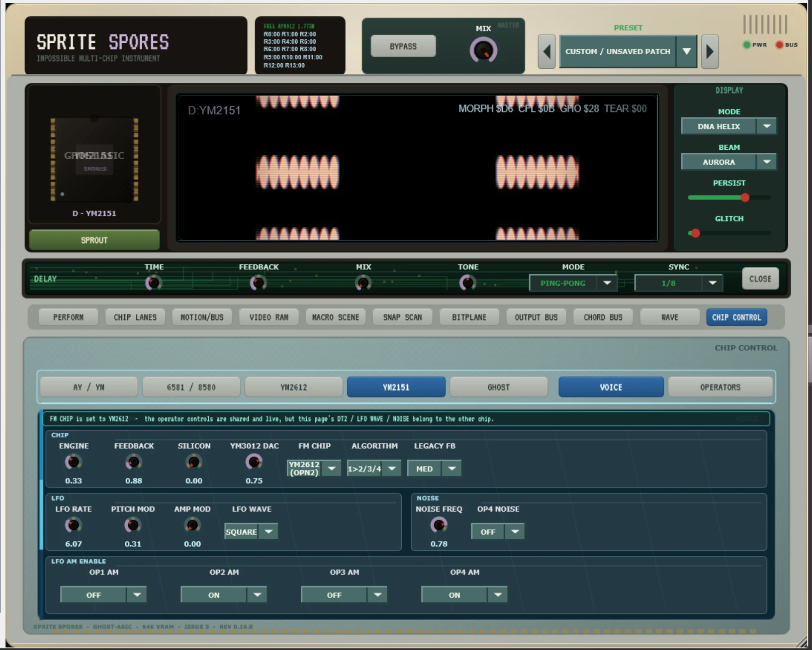Click the delay FEEDBACK knob
Image resolution: width=812 pixels, height=650 pixels.
pyautogui.click(x=258, y=283)
